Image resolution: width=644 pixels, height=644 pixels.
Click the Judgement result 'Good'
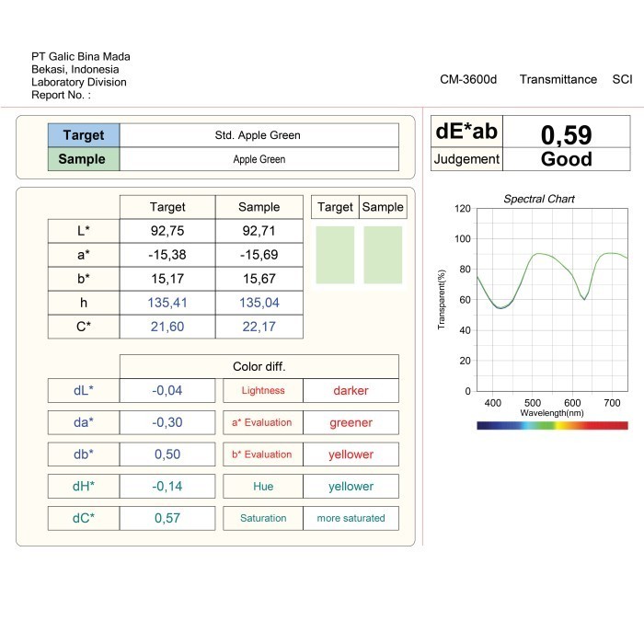pos(567,159)
